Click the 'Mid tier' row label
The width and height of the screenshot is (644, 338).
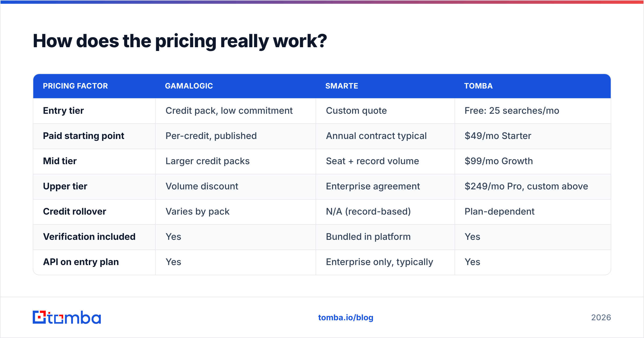60,161
